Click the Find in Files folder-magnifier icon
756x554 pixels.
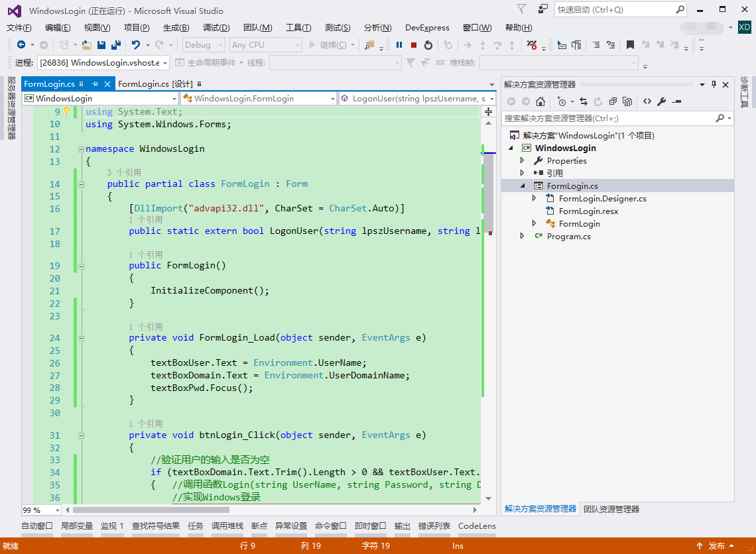pos(370,45)
